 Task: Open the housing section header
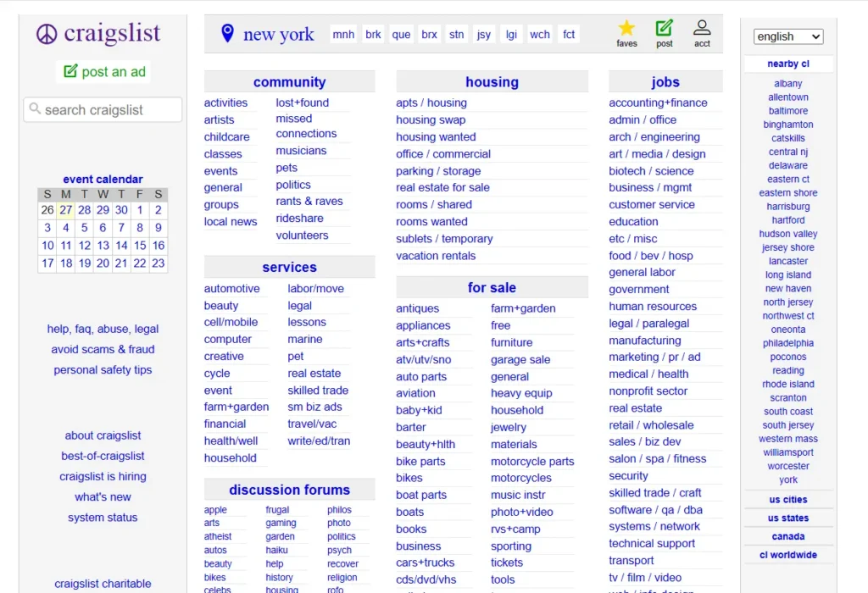click(492, 82)
